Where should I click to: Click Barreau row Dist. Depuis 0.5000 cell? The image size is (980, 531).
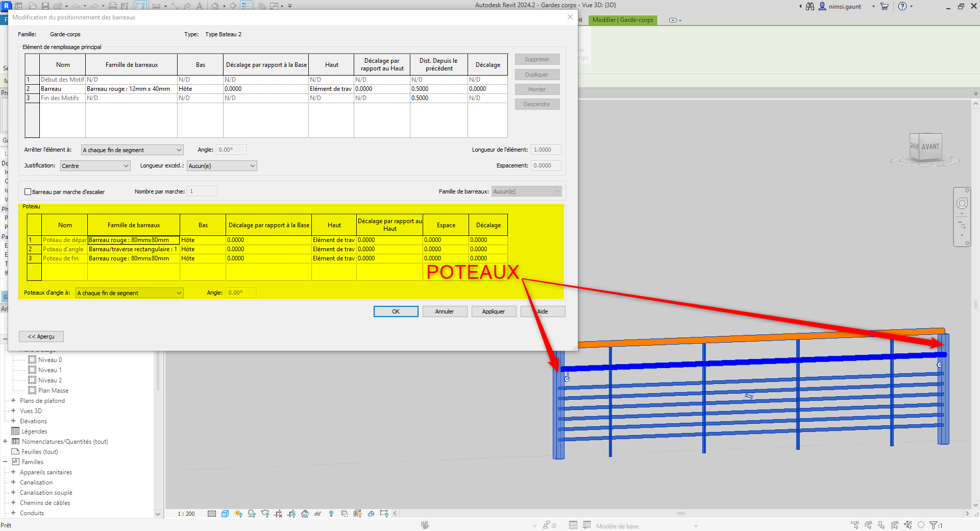pos(439,89)
